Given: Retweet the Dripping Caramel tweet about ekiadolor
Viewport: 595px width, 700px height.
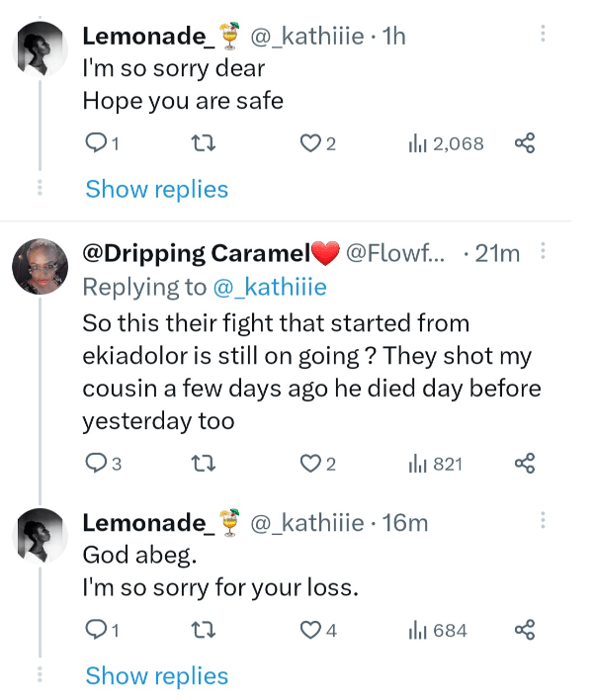Looking at the screenshot, I should (x=201, y=463).
